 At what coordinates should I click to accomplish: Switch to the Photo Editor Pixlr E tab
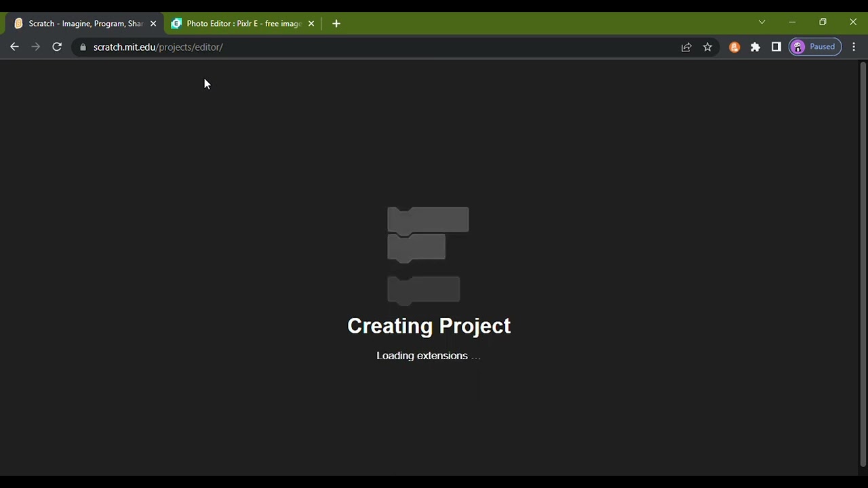pos(243,24)
